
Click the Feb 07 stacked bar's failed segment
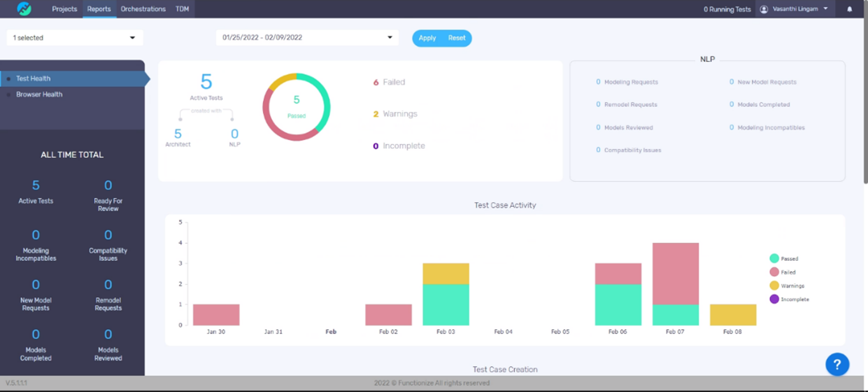(x=675, y=274)
